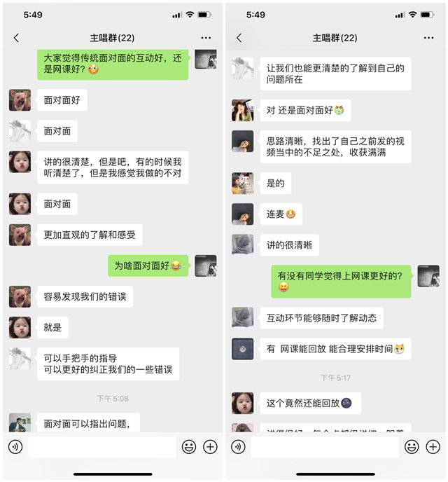Tap the pig avatar beside 面对面好

(x=20, y=100)
